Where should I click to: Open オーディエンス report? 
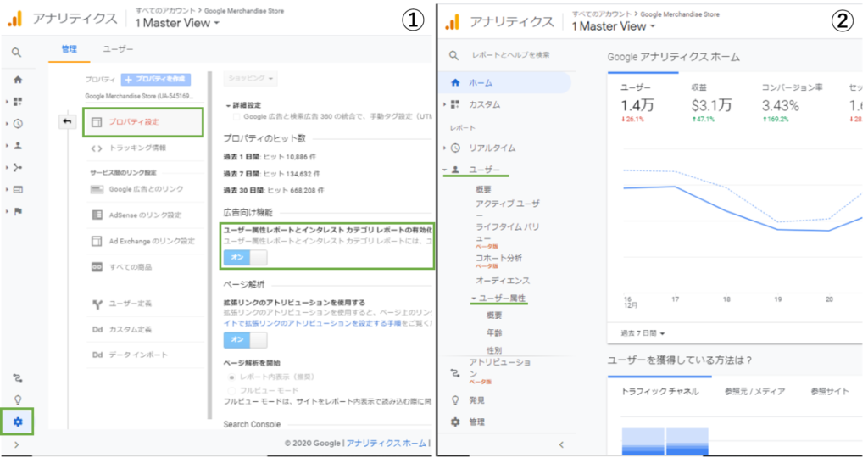(503, 281)
